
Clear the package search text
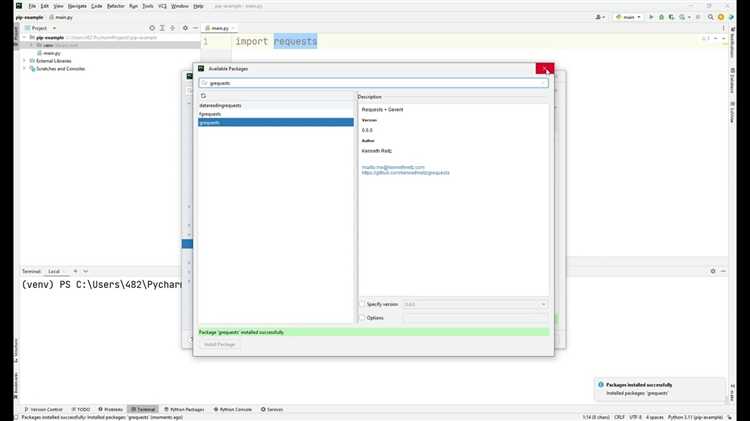click(543, 83)
